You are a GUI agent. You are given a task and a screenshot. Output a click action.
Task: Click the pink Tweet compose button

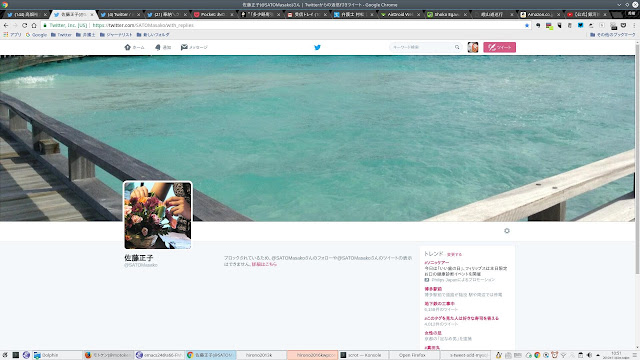coord(500,47)
